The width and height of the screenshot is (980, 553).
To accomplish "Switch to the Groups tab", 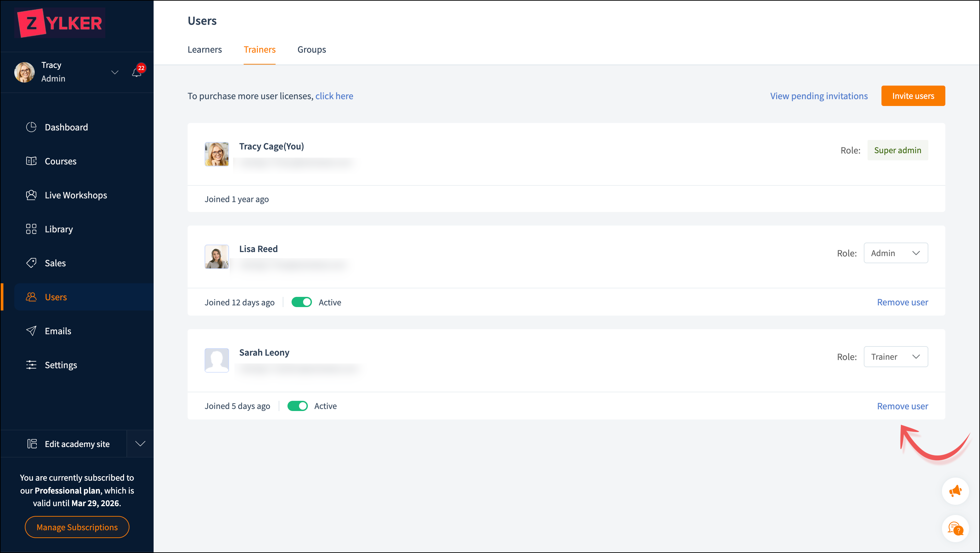I will pos(312,50).
